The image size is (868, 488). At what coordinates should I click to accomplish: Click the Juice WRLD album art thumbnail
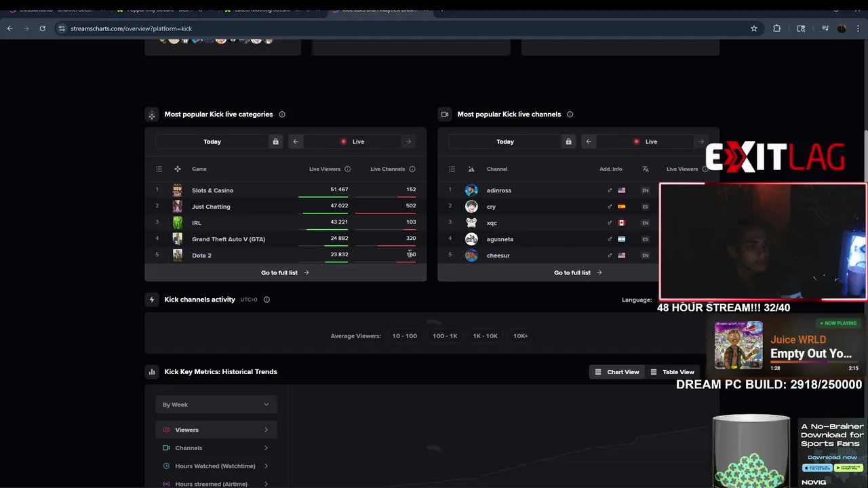click(x=738, y=346)
